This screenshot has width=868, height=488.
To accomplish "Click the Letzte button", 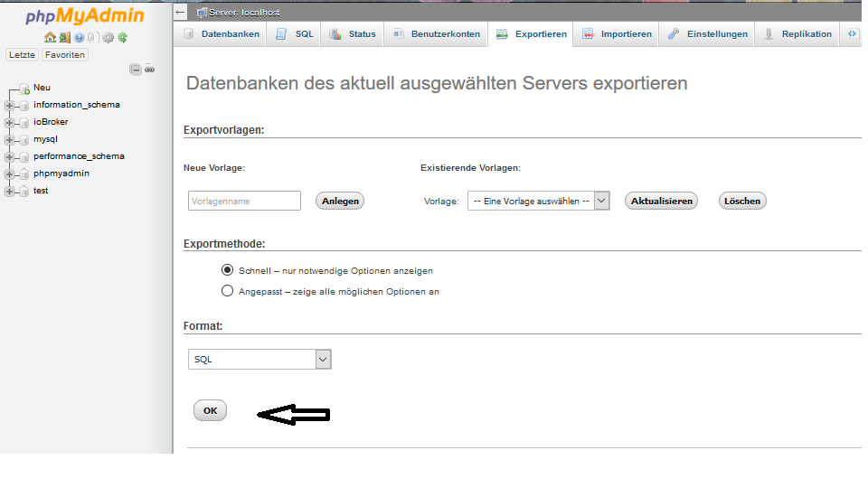I will (22, 55).
